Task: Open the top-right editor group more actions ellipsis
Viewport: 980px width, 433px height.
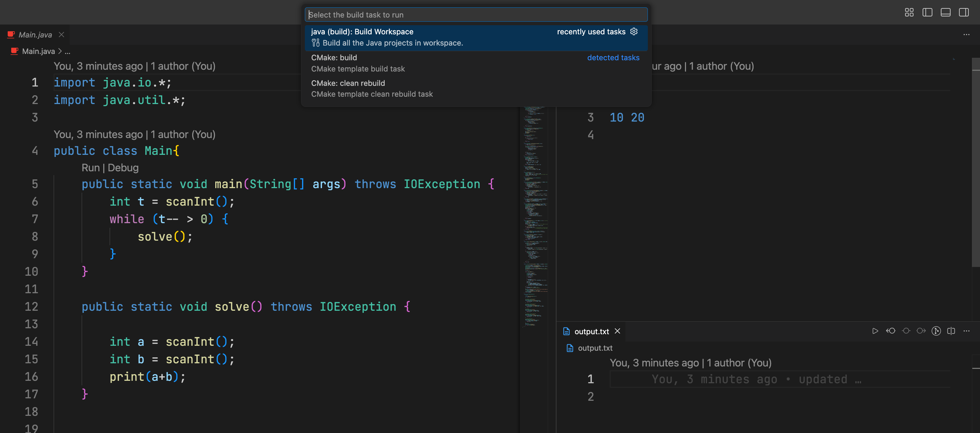Action: pyautogui.click(x=966, y=35)
